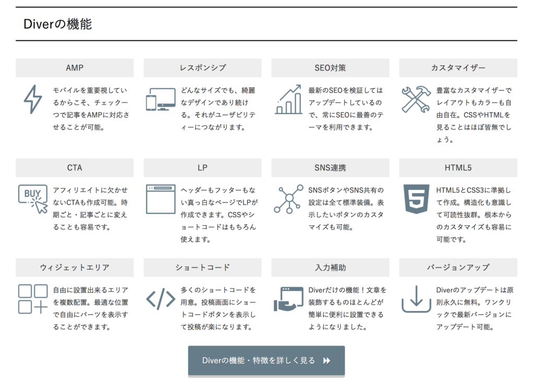
Task: Click the text アフィリエイトに欠かせ
Action: (x=90, y=190)
